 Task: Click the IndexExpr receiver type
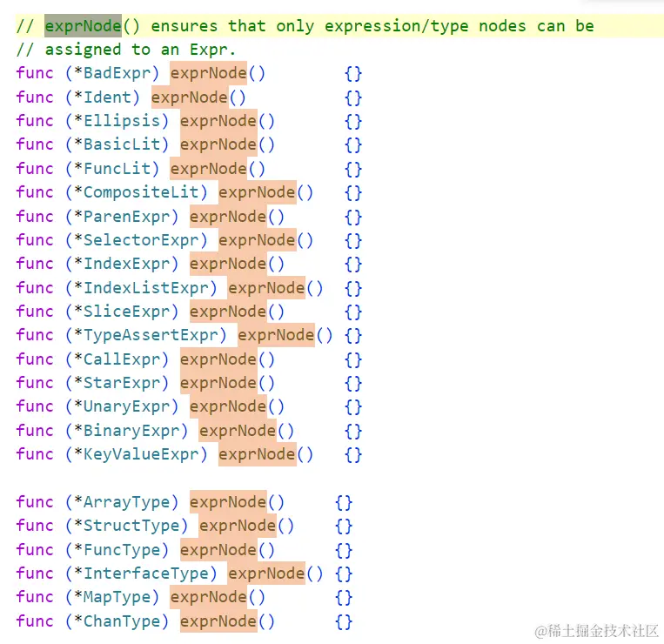pyautogui.click(x=126, y=264)
